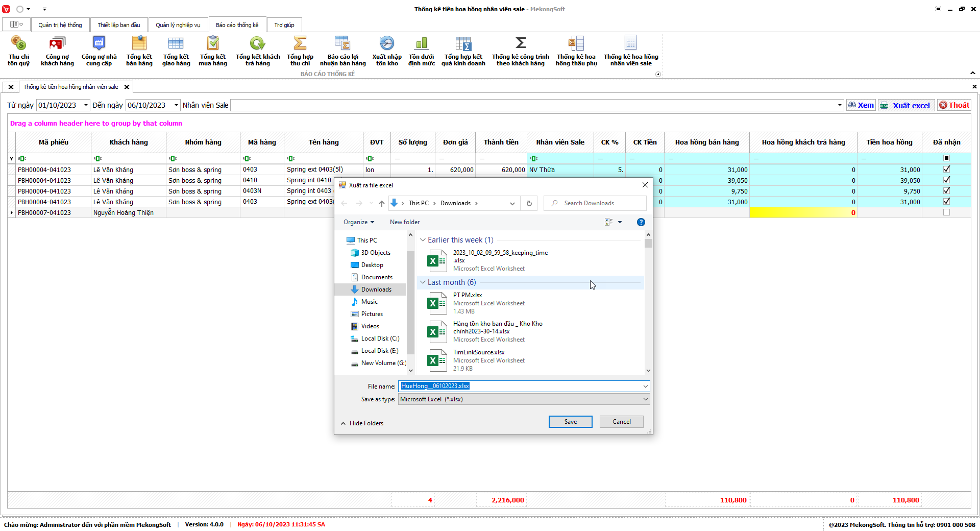Switch to Thiết lập ban đầu tab
This screenshot has height=531, width=980.
coord(119,25)
